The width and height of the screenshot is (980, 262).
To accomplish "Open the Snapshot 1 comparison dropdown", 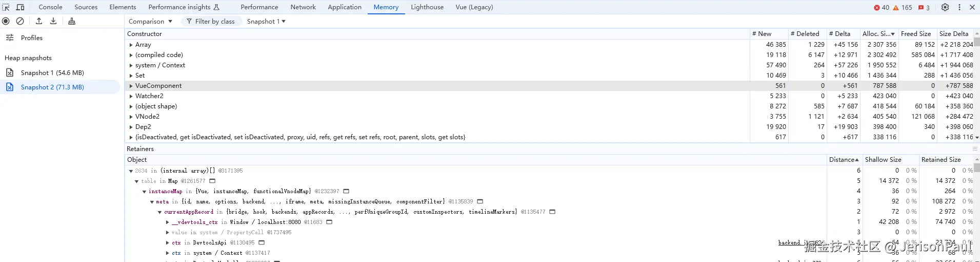I will [x=266, y=22].
